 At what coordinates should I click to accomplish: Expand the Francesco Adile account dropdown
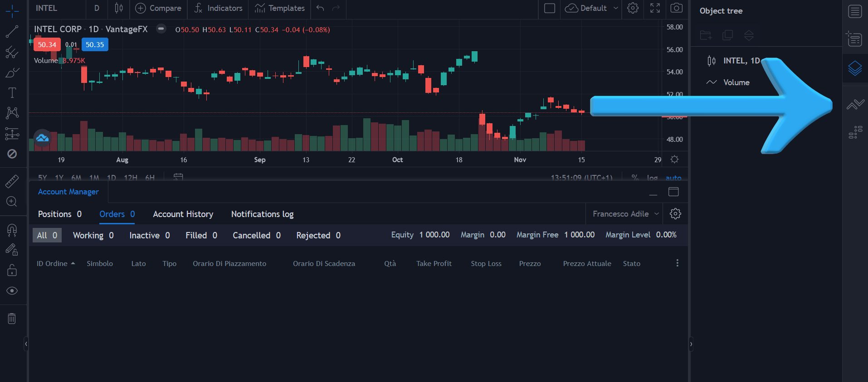625,214
